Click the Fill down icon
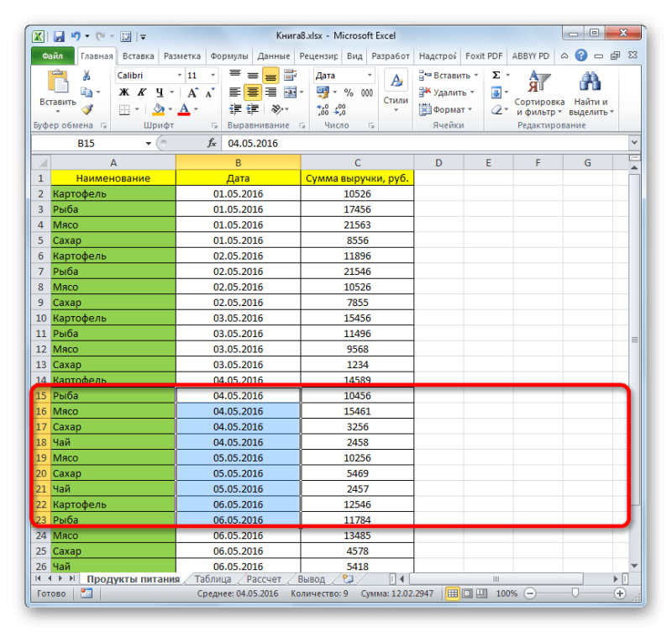This screenshot has height=633, width=672. (496, 92)
